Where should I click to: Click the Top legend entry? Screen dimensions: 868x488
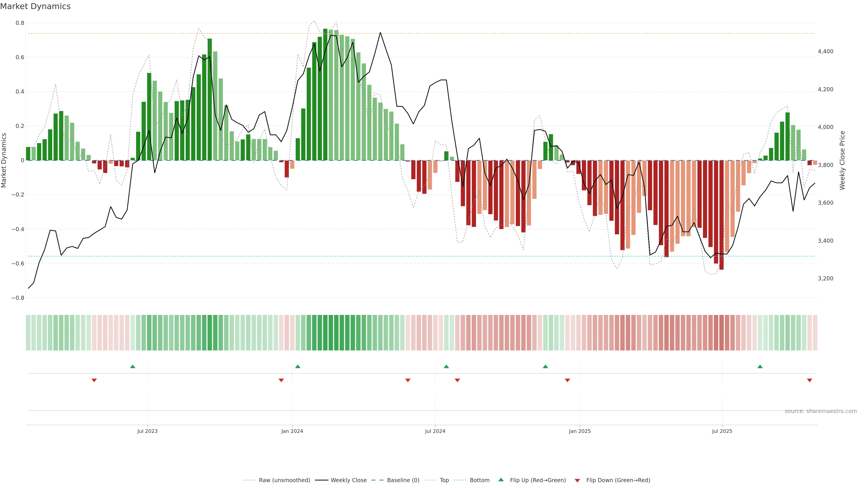click(444, 480)
